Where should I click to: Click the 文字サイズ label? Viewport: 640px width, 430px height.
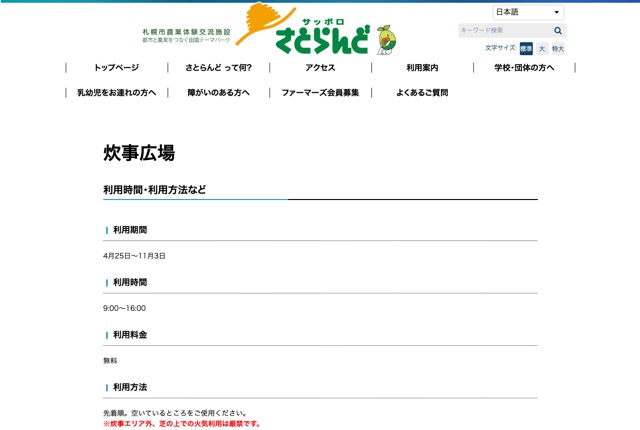pyautogui.click(x=501, y=48)
